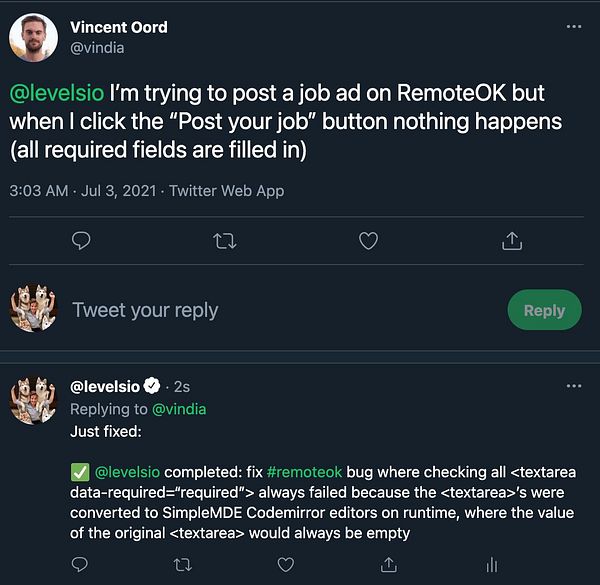
Task: Retweet levelsio's reply
Action: pyautogui.click(x=182, y=566)
